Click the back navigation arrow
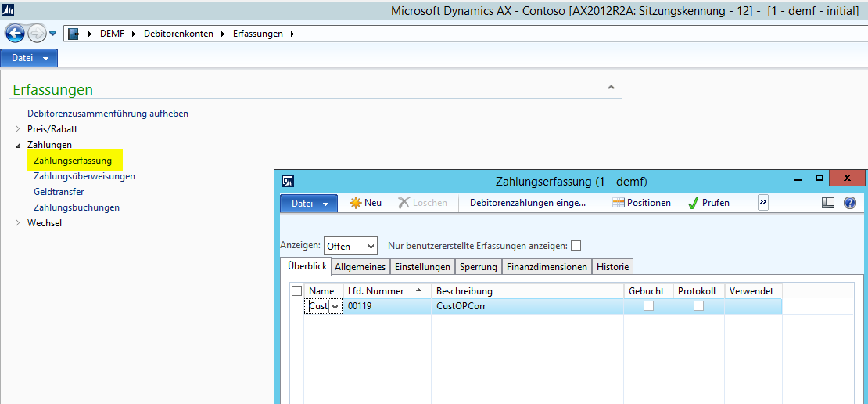868x404 pixels. coord(14,34)
